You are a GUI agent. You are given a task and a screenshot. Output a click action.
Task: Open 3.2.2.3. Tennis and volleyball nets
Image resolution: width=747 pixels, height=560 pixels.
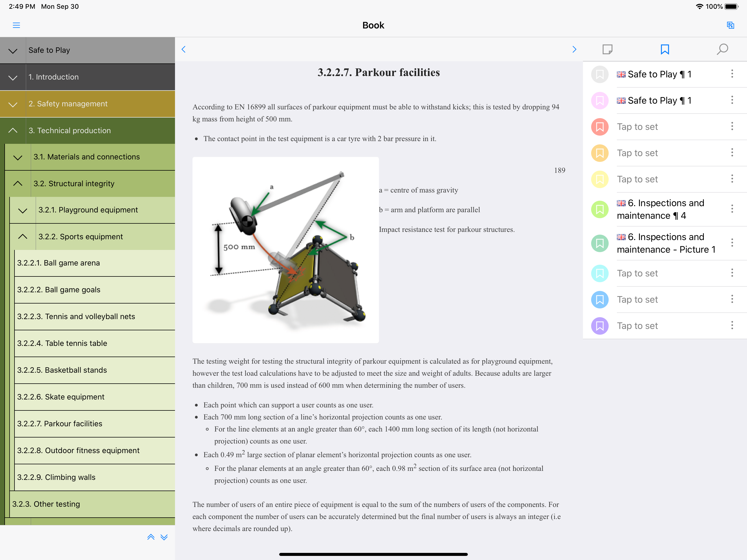pos(95,317)
